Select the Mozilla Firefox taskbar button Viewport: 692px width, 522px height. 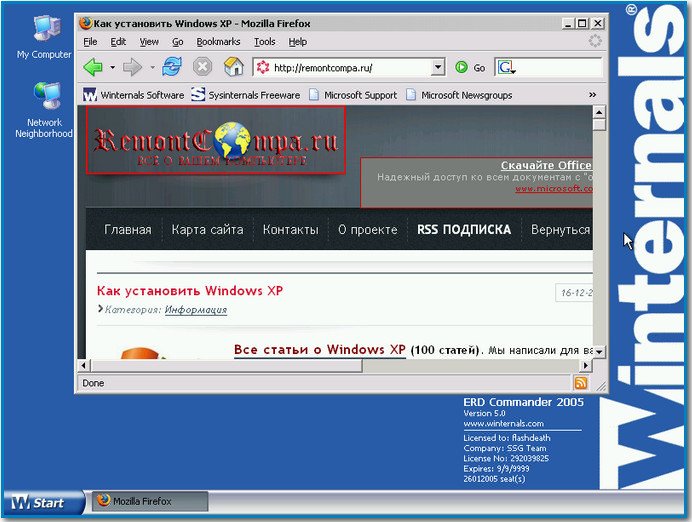click(150, 501)
